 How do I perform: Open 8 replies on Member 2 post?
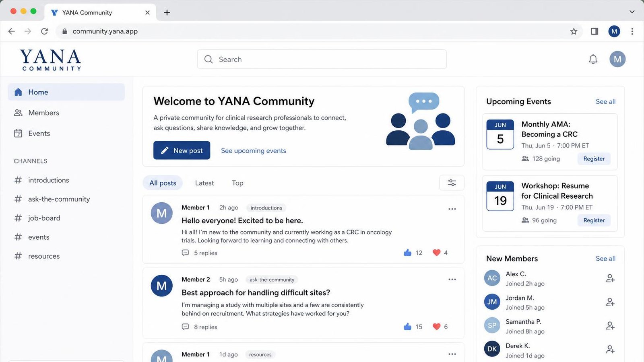click(200, 327)
